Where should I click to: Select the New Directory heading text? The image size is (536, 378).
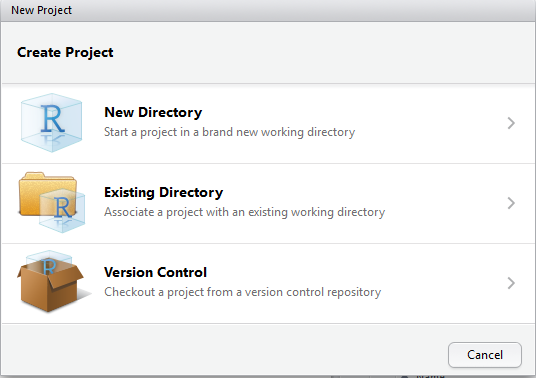(153, 112)
